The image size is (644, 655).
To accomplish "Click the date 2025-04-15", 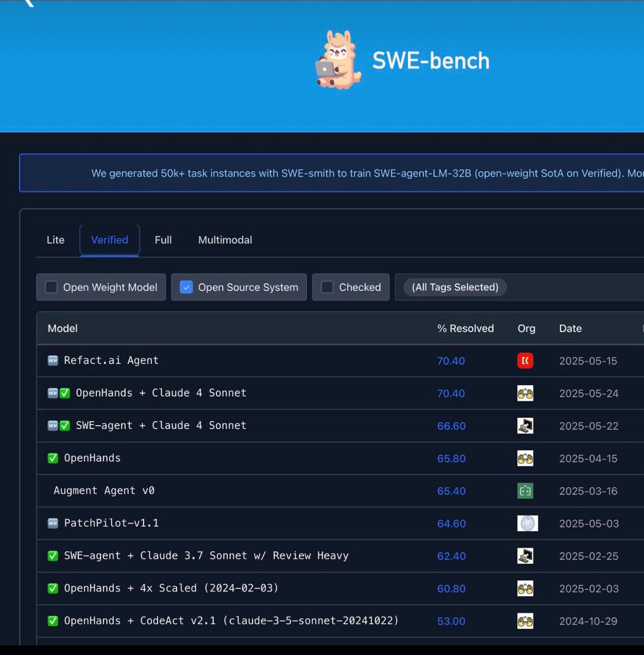I will (588, 458).
